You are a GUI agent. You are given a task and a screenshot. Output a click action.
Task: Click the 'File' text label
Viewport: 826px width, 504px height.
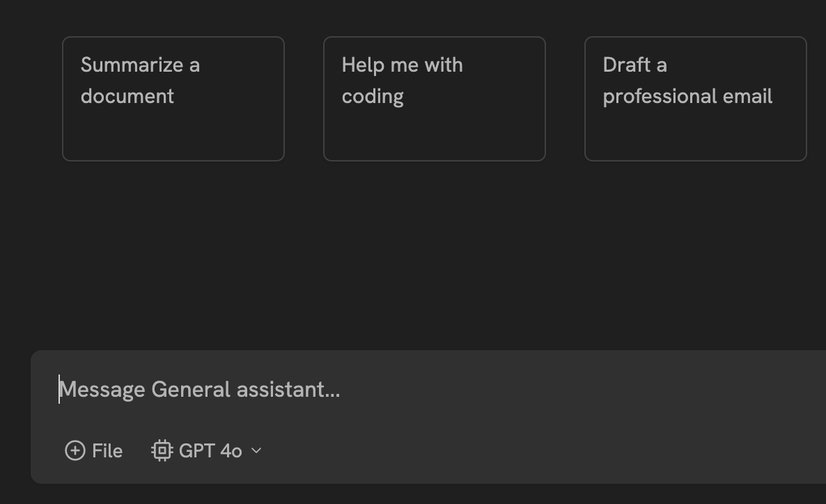coord(107,450)
